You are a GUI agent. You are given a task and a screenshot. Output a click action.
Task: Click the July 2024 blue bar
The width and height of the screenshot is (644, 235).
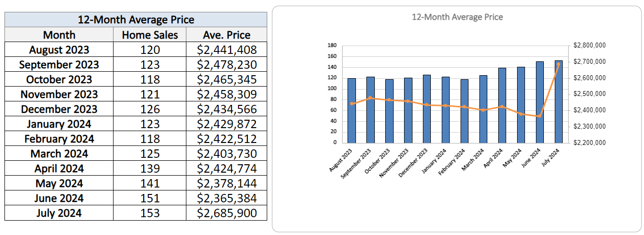click(x=559, y=101)
